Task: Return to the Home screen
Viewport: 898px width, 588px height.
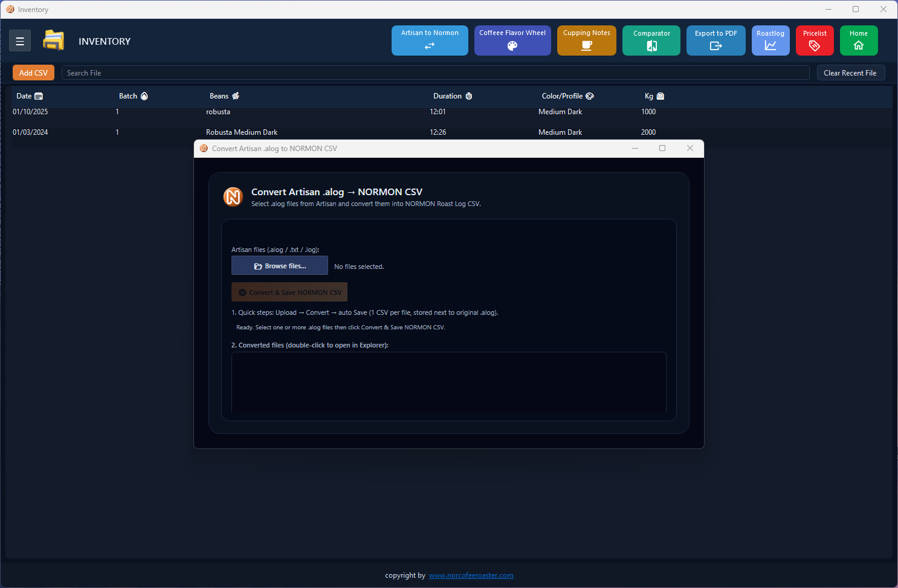Action: tap(859, 40)
